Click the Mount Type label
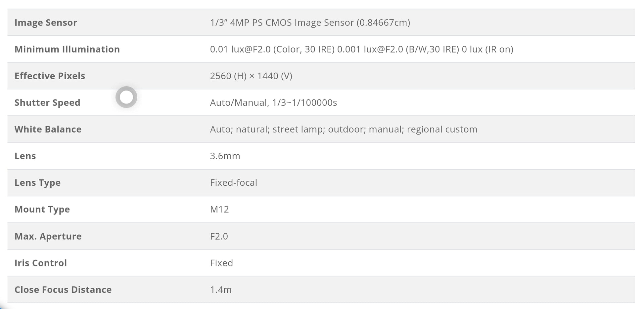 (42, 210)
